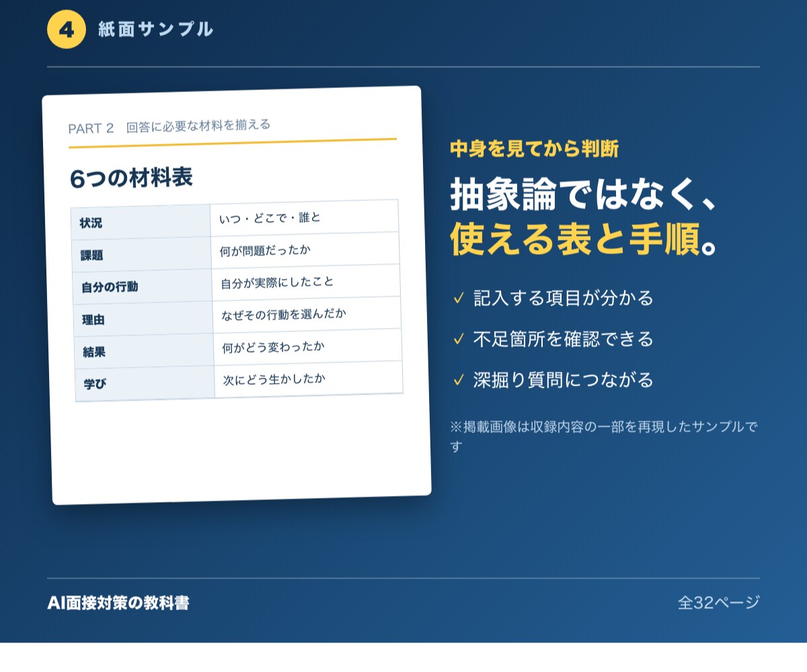Viewport: 807px width, 672px height.
Task: Select the 自分が実際にしたこと cell
Action: (x=307, y=282)
